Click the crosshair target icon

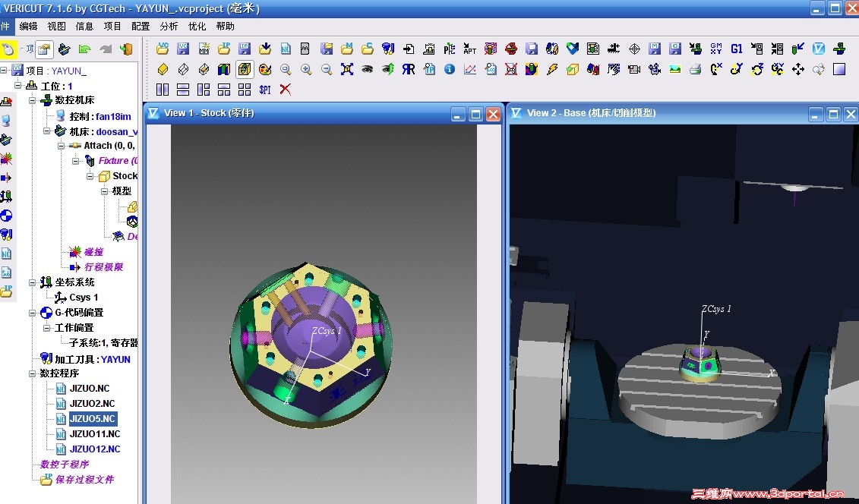coord(634,49)
